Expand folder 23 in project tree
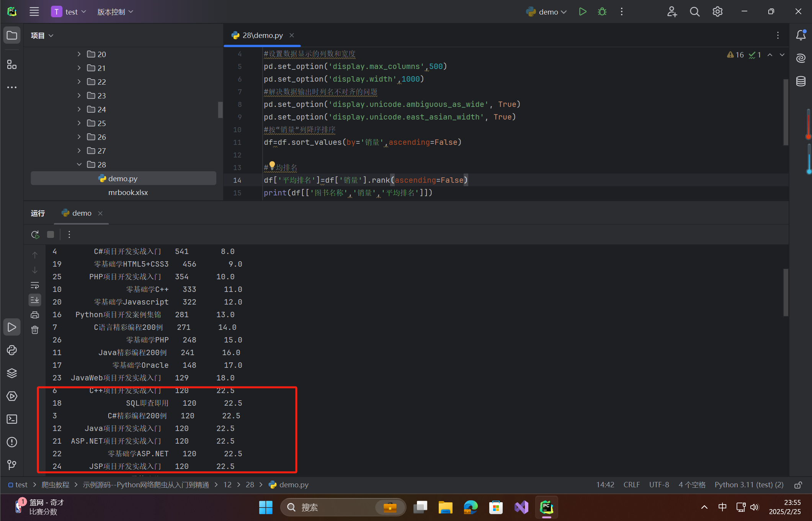The width and height of the screenshot is (812, 521). coord(79,95)
